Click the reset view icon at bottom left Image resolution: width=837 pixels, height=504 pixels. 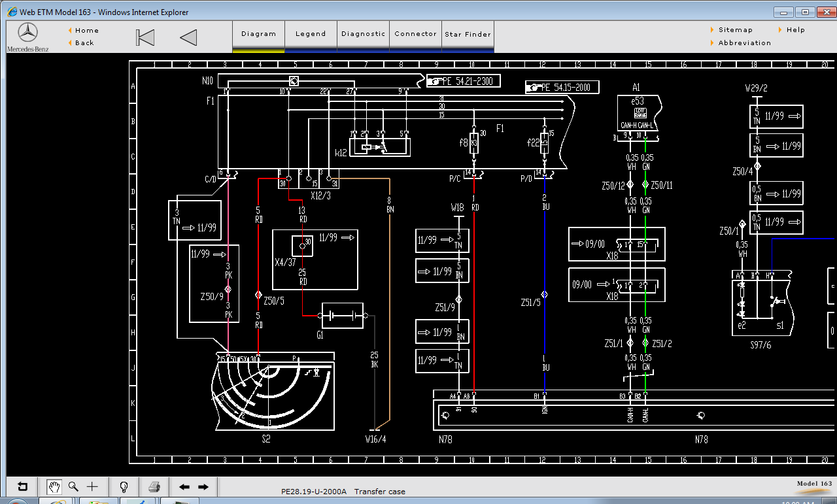coord(23,487)
